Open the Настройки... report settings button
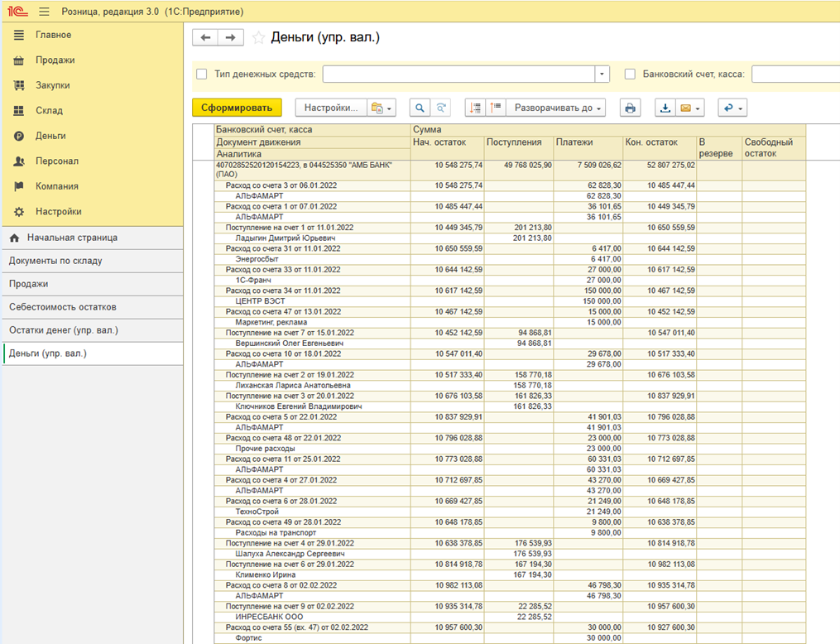840x644 pixels. [x=330, y=108]
